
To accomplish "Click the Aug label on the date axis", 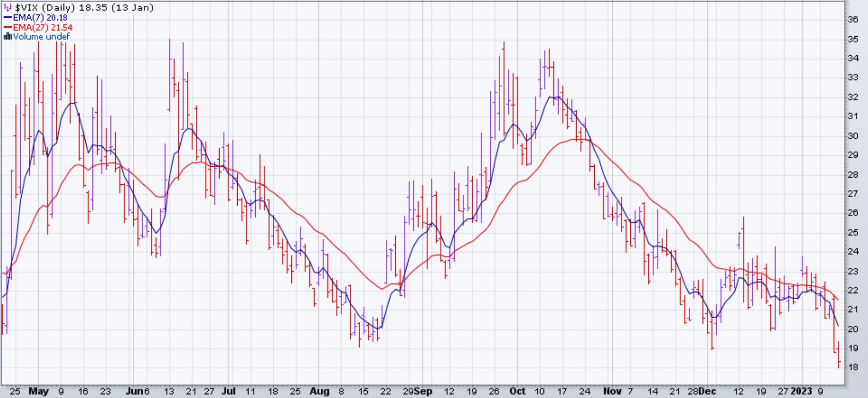I will (319, 391).
